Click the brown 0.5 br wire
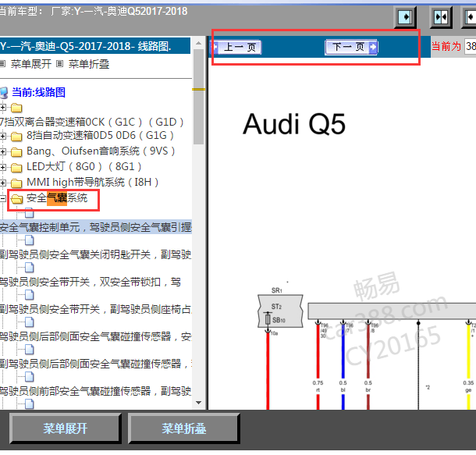476x455 pixels. (368, 352)
